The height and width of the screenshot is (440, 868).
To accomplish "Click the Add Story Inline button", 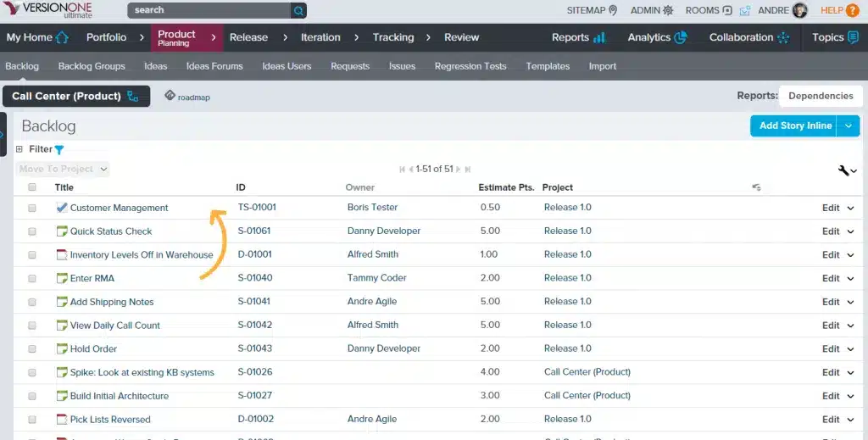I will click(794, 125).
